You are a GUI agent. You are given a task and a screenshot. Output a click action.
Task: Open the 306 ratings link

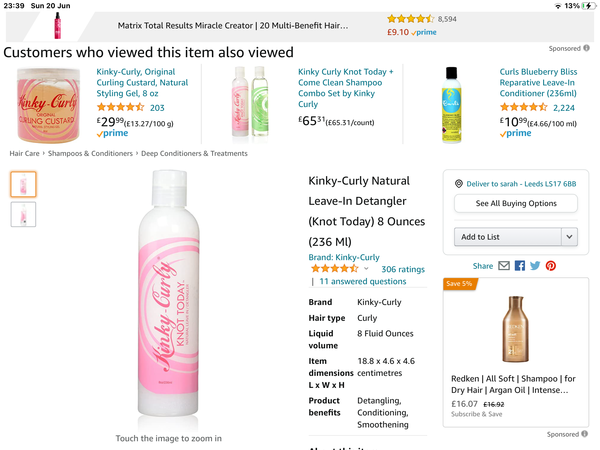pyautogui.click(x=403, y=269)
